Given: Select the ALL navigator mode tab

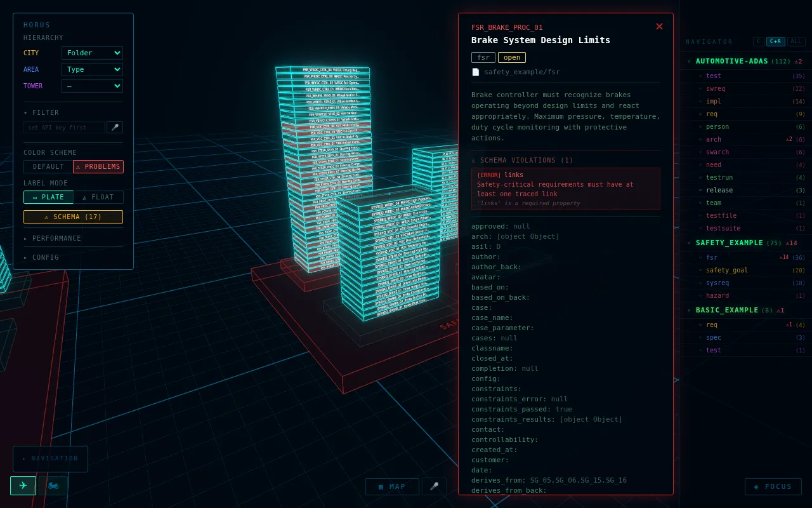Looking at the screenshot, I should pyautogui.click(x=796, y=41).
